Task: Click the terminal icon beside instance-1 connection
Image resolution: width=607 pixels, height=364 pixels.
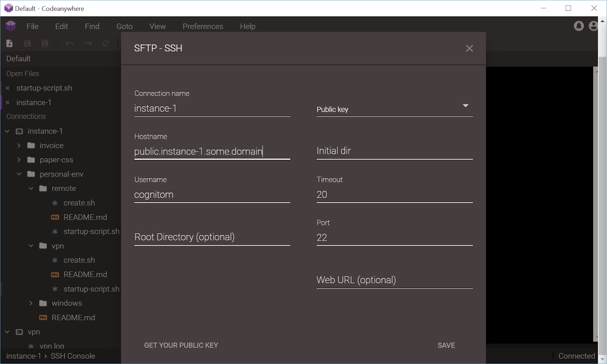Action: coord(19,131)
